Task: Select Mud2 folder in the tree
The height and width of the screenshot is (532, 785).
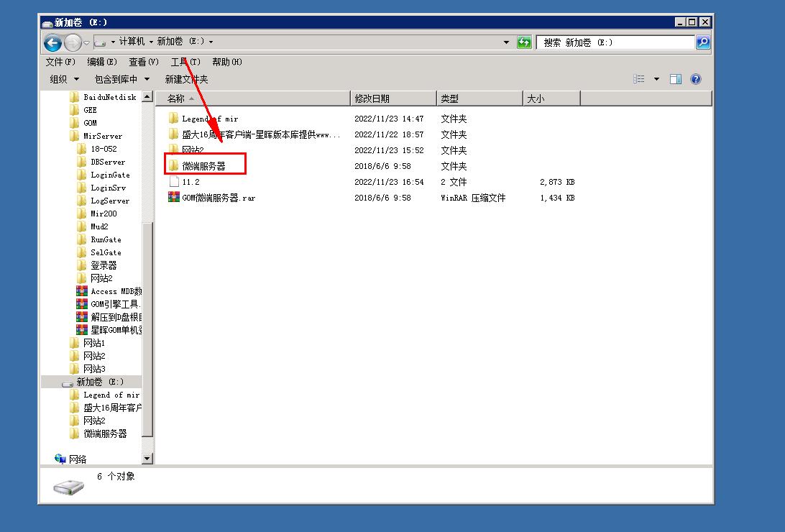Action: pos(93,226)
